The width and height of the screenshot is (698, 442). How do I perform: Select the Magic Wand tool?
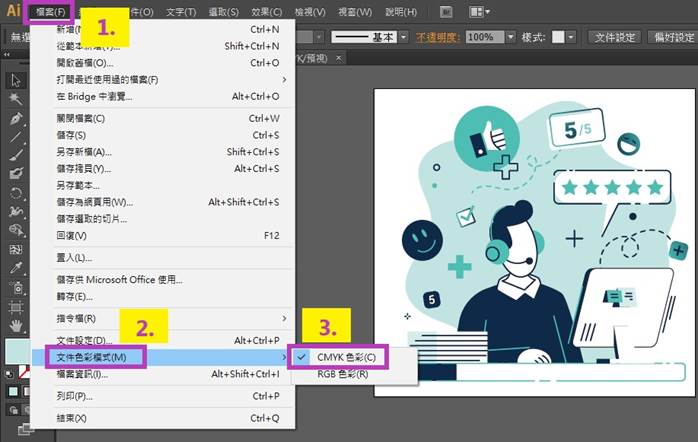click(x=16, y=99)
